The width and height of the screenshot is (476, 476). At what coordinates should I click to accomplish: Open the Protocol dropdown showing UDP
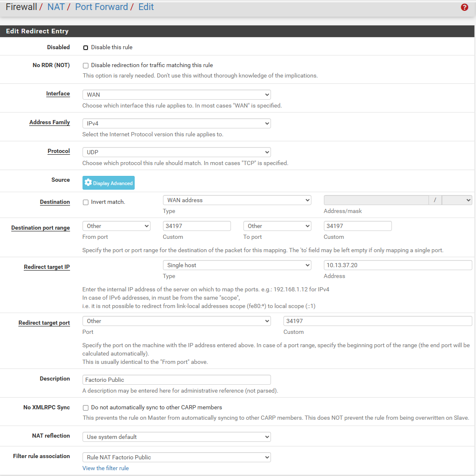(x=176, y=152)
